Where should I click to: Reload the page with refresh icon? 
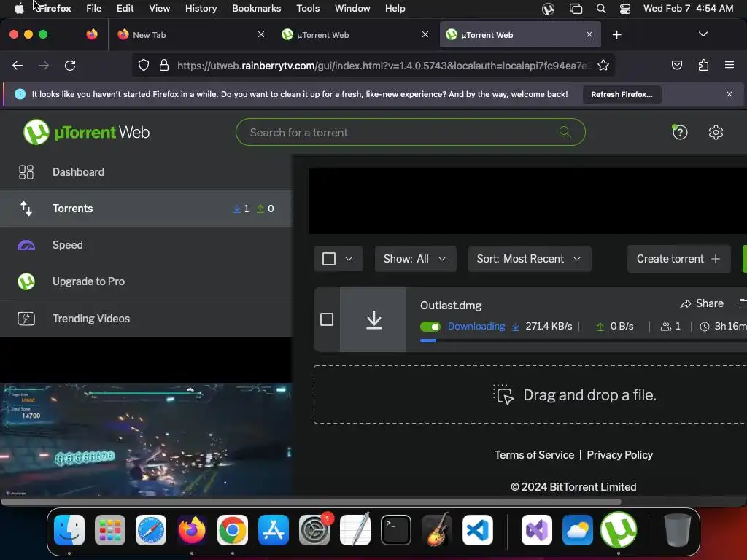tap(70, 65)
